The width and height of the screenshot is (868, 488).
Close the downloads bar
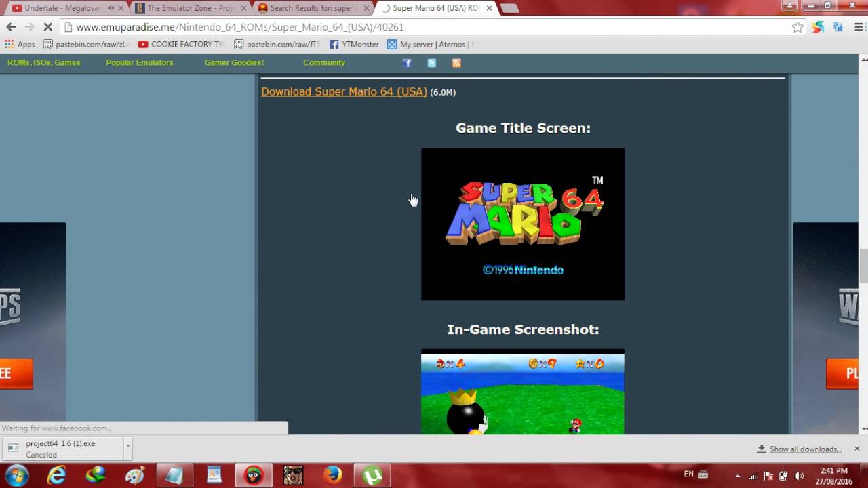(x=856, y=449)
